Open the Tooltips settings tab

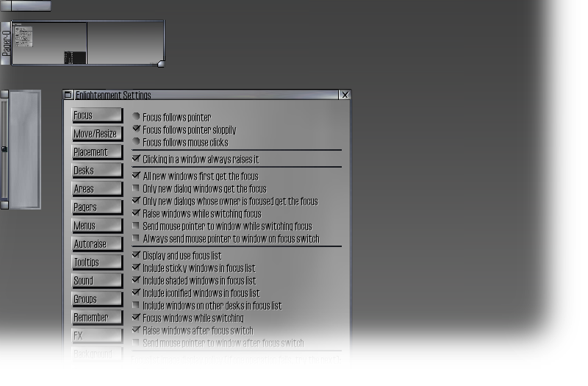click(x=97, y=262)
